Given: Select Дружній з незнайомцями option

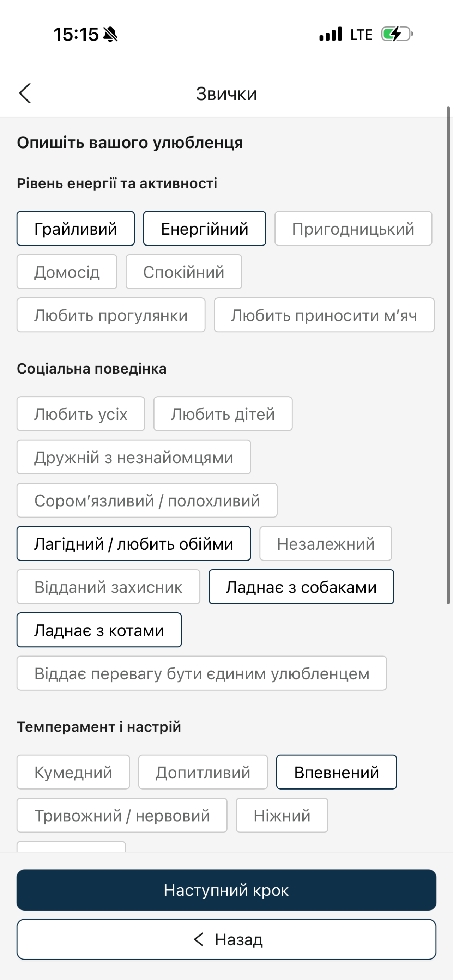Looking at the screenshot, I should (x=134, y=457).
